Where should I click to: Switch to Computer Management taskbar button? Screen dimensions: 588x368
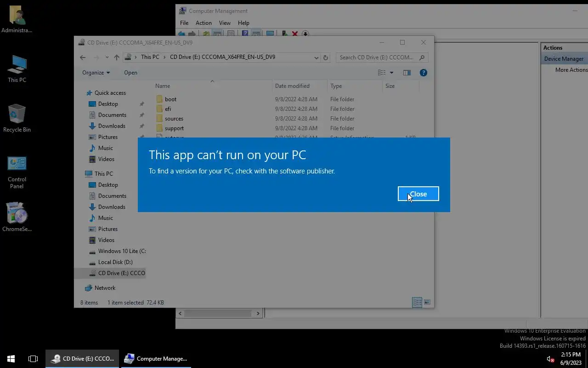156,358
